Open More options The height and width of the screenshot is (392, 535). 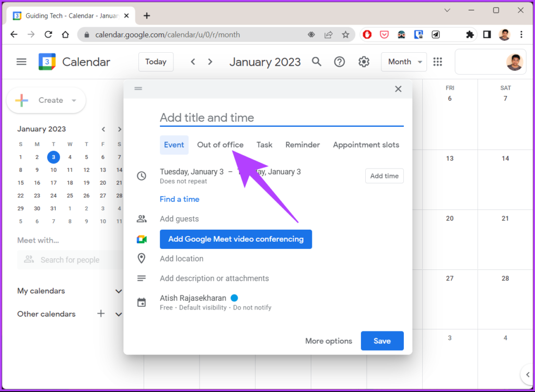click(x=329, y=341)
